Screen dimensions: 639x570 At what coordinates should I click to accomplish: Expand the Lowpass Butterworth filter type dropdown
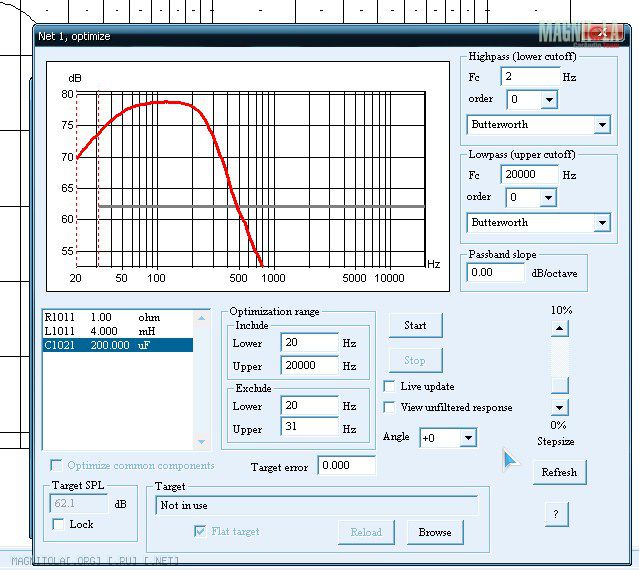[x=602, y=223]
